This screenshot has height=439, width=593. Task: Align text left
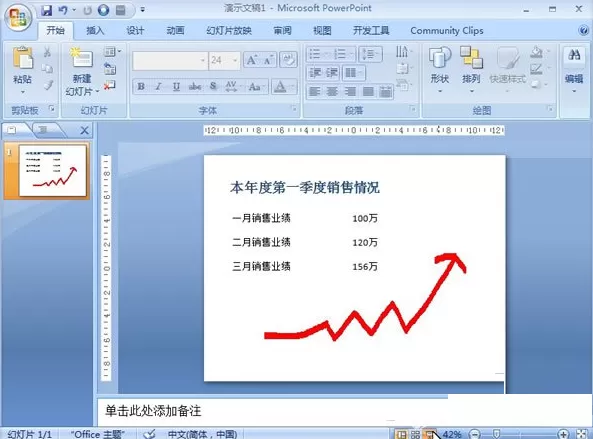(315, 92)
